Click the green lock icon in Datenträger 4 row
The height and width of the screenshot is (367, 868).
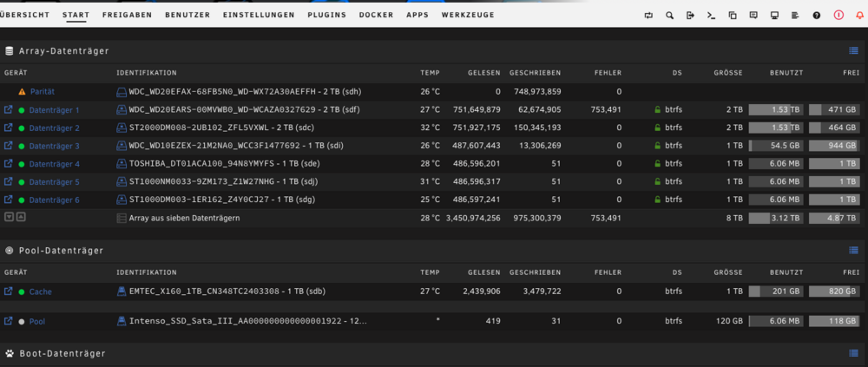[x=658, y=163]
